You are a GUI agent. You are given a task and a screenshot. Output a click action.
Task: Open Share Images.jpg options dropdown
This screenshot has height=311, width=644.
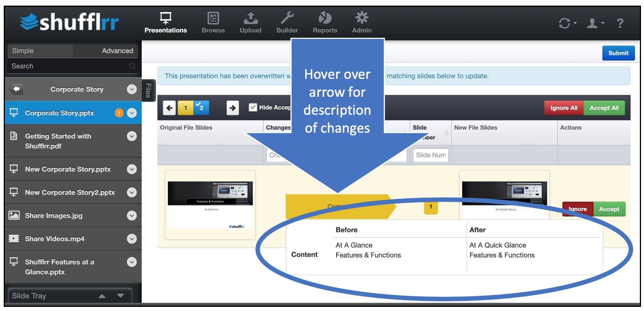pyautogui.click(x=132, y=216)
